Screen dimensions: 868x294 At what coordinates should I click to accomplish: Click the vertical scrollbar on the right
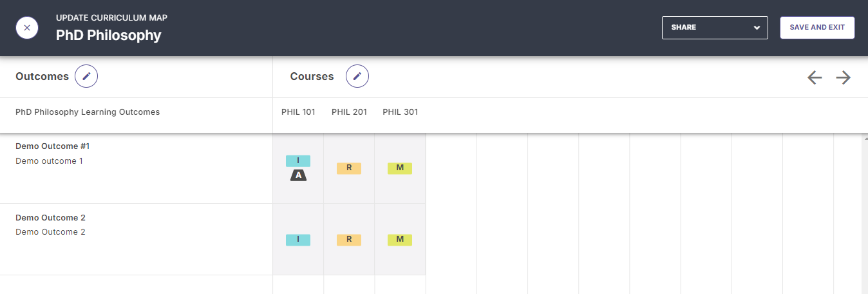click(x=865, y=213)
